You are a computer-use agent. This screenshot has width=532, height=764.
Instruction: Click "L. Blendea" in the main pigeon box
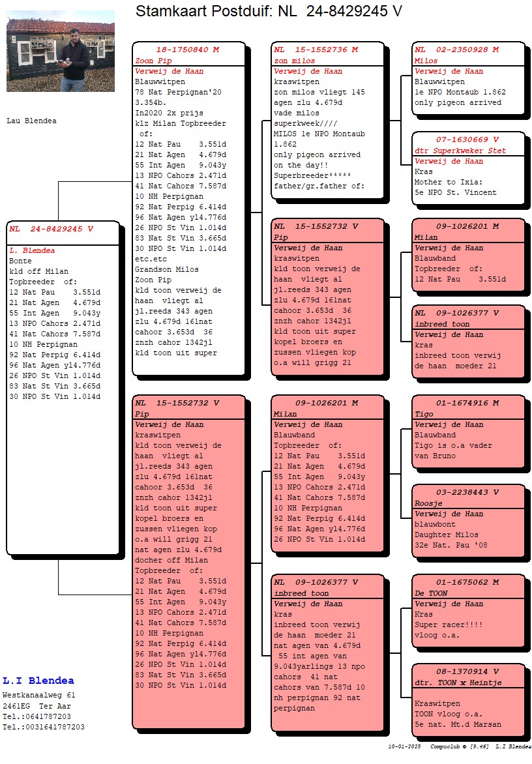point(32,250)
